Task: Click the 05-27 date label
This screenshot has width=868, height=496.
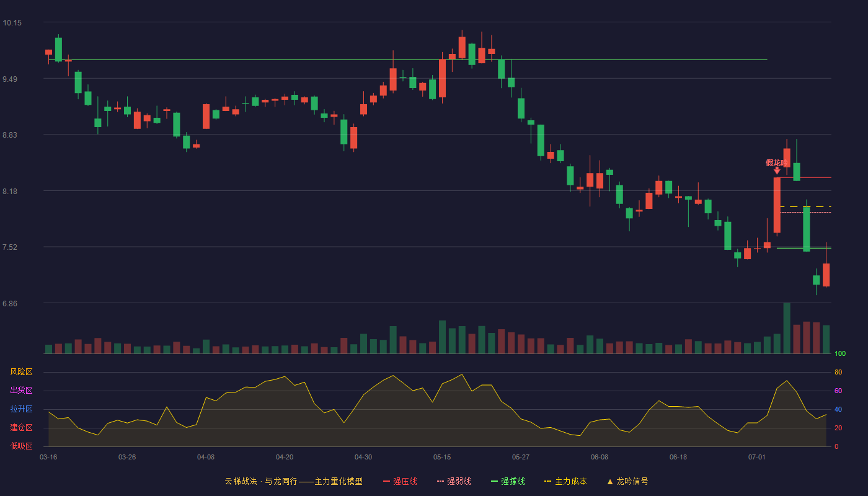Action: 521,457
